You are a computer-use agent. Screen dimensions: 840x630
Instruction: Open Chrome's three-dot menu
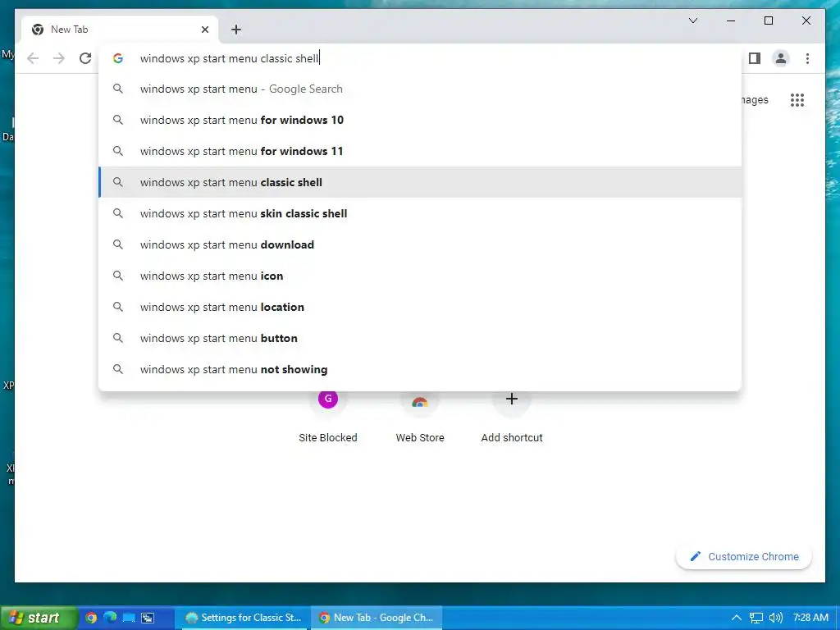(x=807, y=58)
